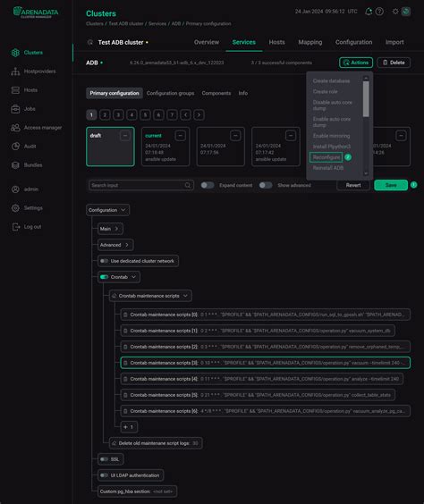Open Access manager users icon
Viewport: 424px width, 504px height.
pos(15,128)
